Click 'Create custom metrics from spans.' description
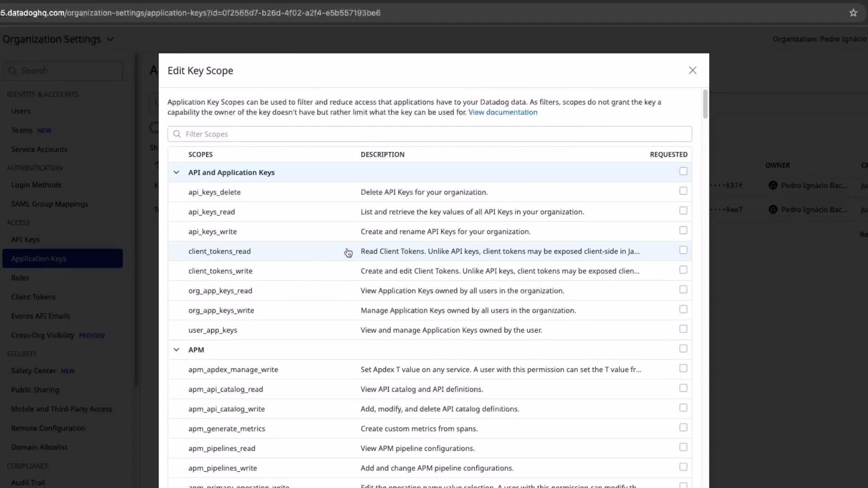Image resolution: width=868 pixels, height=488 pixels. pos(419,429)
